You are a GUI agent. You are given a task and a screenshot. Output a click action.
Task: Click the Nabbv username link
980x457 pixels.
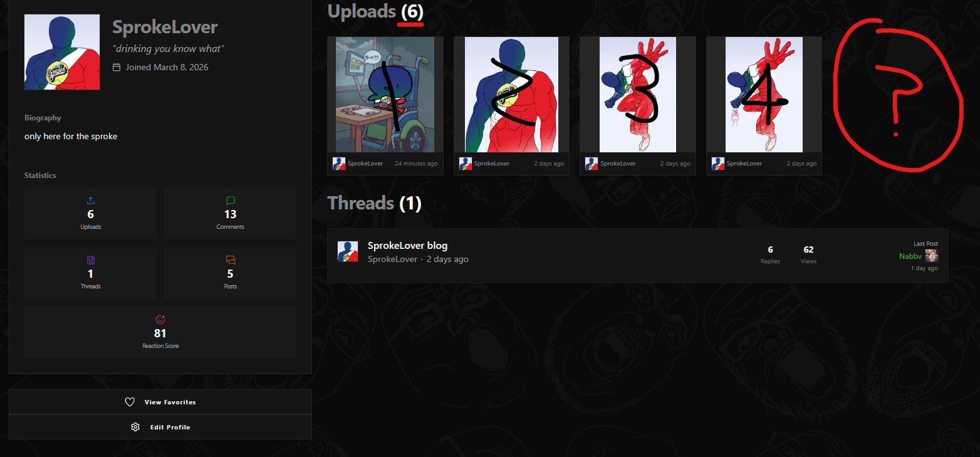coord(910,256)
